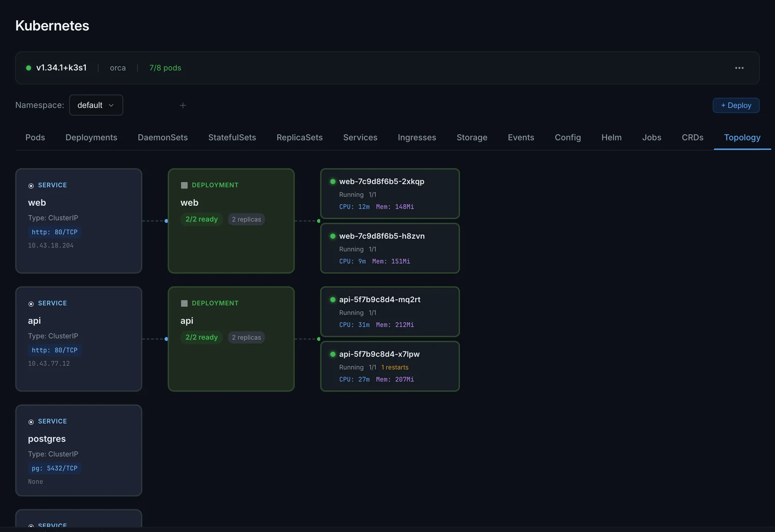Click the 2 replicas badge on web deployment
Screen dimensions: 775x532
[x=246, y=219]
